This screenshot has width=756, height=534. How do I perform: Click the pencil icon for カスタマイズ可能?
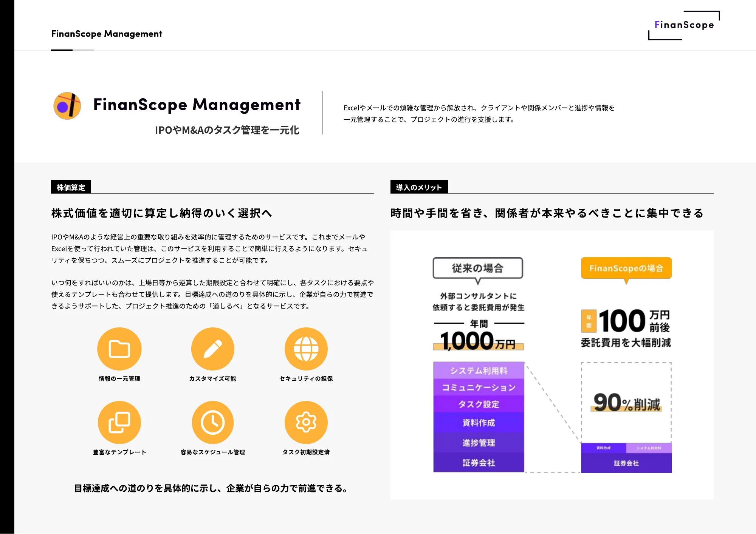[213, 349]
